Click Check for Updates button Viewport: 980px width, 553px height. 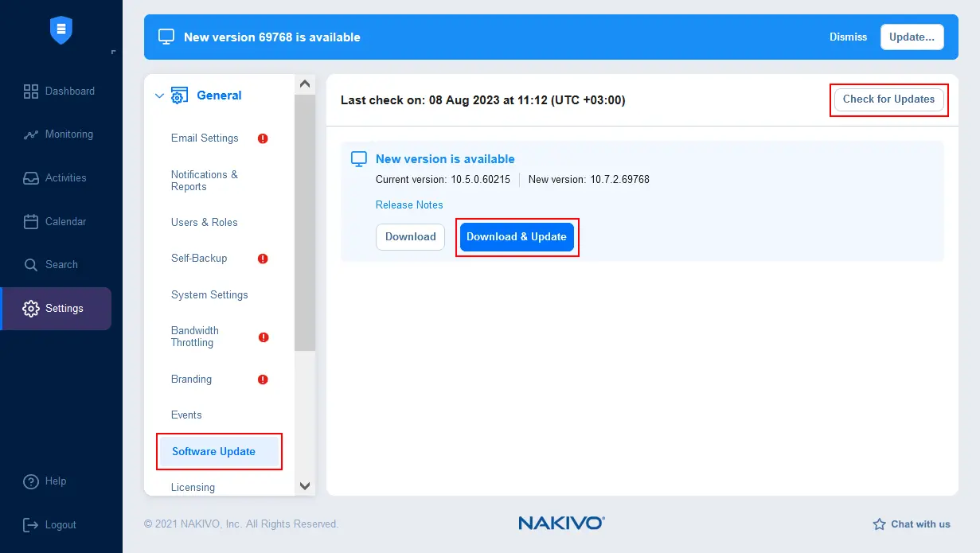click(888, 99)
